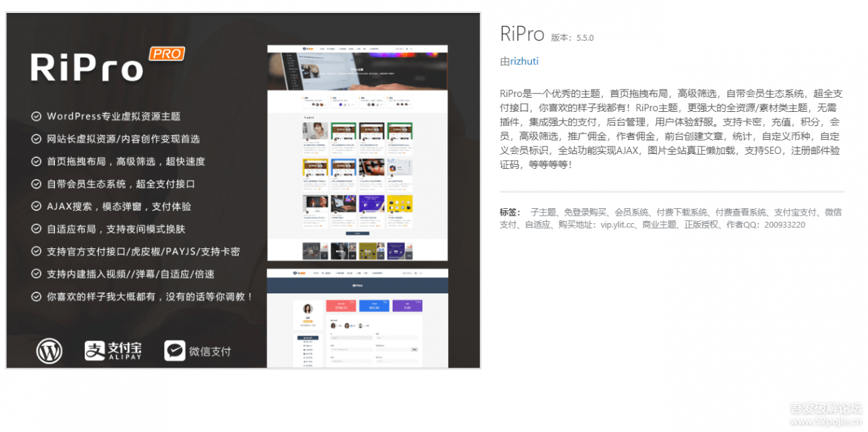Click the 作者QQ: 200933220 tag text

tap(766, 224)
